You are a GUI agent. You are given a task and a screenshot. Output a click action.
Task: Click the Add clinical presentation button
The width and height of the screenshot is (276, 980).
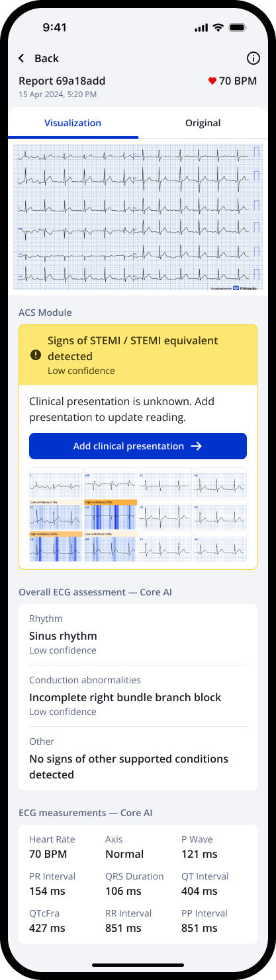(x=138, y=446)
